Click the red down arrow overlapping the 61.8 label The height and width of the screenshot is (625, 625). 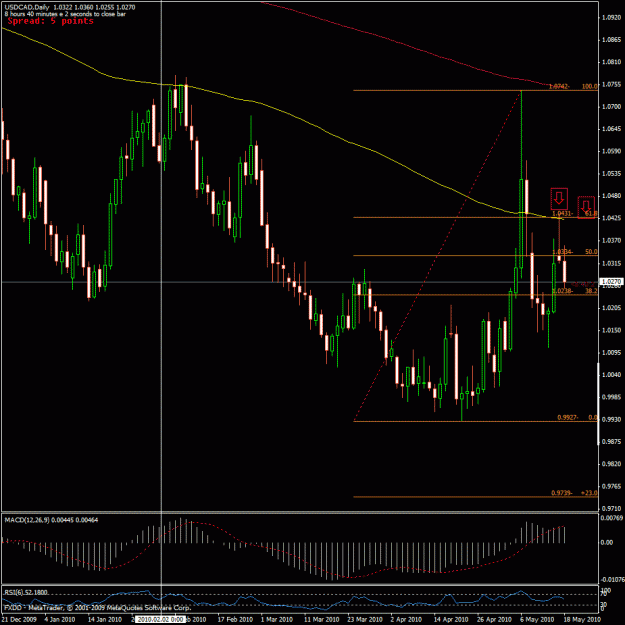[586, 207]
